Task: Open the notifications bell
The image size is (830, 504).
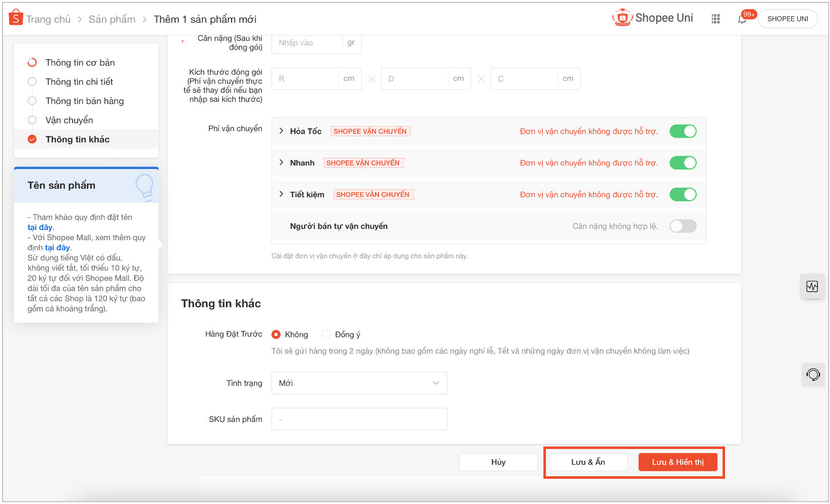Action: point(742,19)
